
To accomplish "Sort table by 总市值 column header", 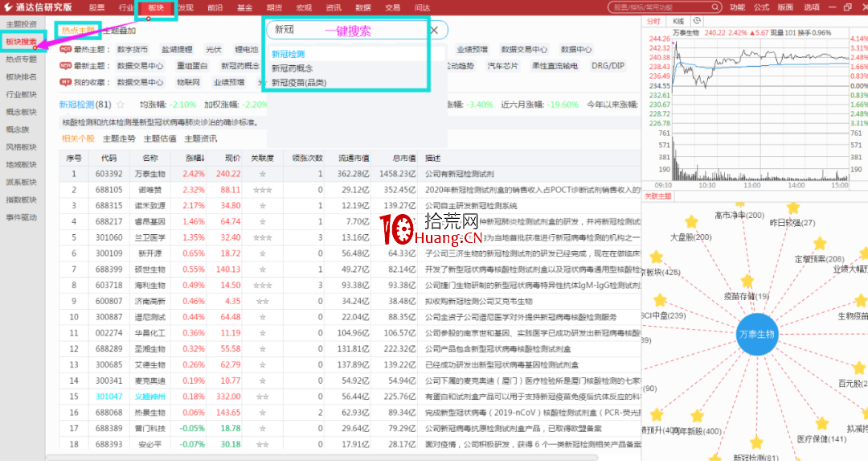I will pos(404,158).
